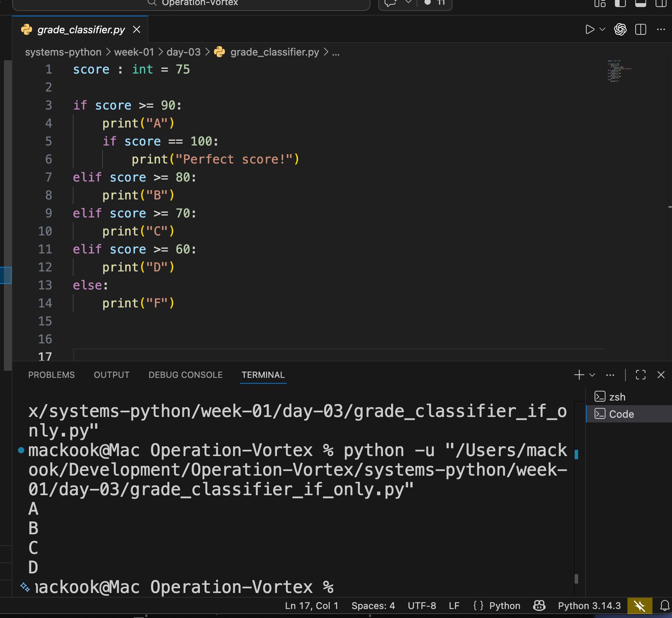Viewport: 672px width, 618px height.
Task: Expand the run button dropdown arrow
Action: pos(602,30)
